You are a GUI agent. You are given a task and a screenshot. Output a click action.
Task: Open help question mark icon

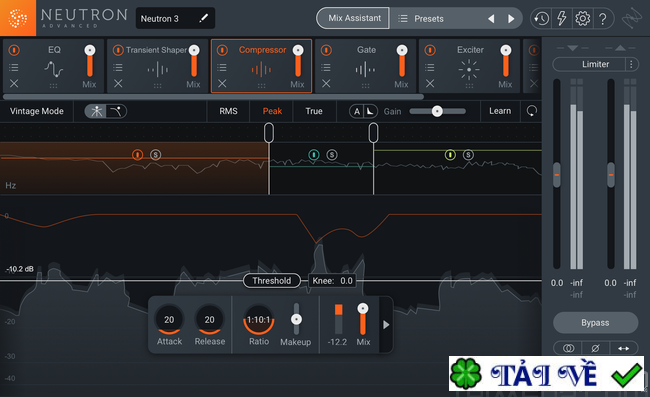[x=603, y=19]
